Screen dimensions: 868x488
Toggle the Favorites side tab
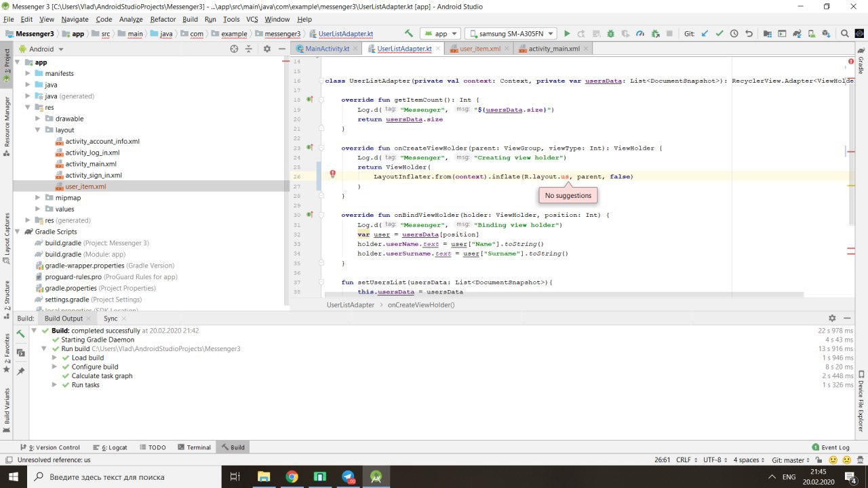click(7, 352)
